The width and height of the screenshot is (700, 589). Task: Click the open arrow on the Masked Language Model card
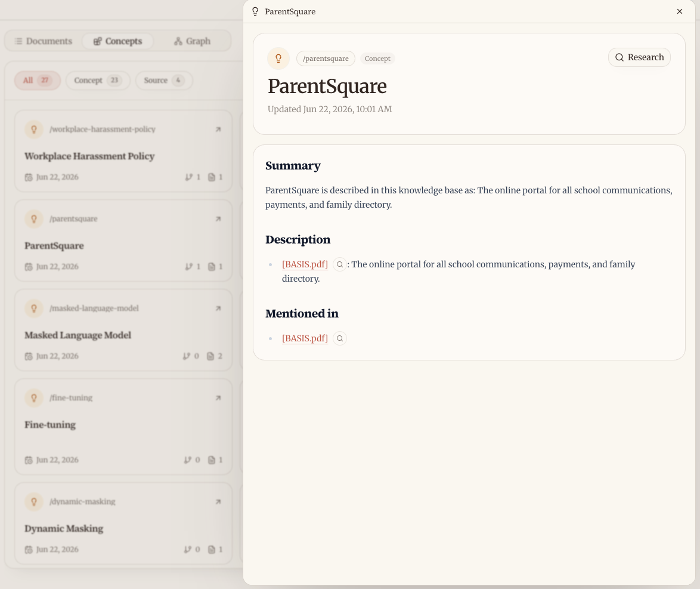pos(218,309)
